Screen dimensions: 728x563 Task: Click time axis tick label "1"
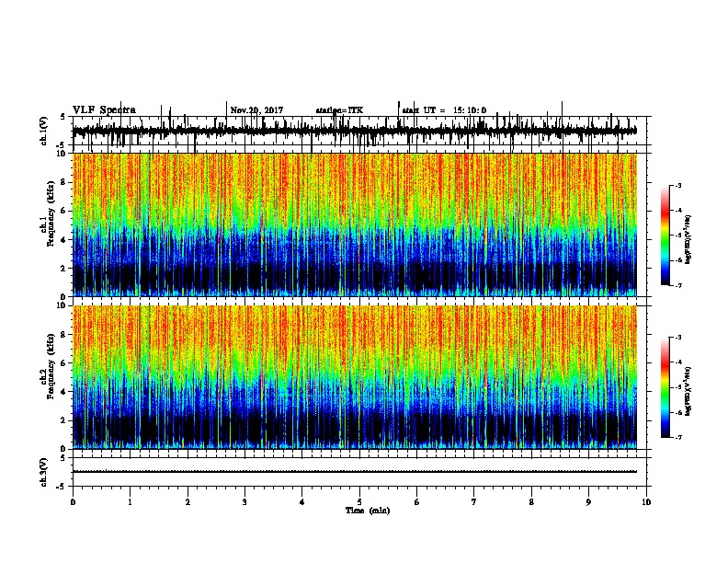(130, 502)
